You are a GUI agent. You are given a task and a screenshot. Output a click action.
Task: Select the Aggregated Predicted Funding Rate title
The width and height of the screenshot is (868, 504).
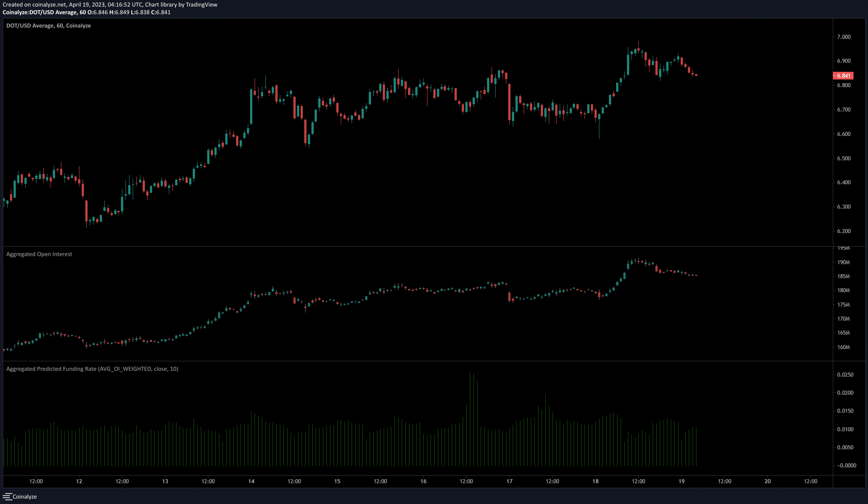(x=92, y=369)
